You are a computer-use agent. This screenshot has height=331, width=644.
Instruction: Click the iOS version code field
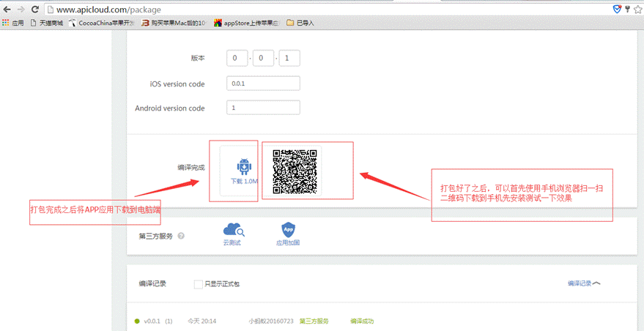[263, 83]
